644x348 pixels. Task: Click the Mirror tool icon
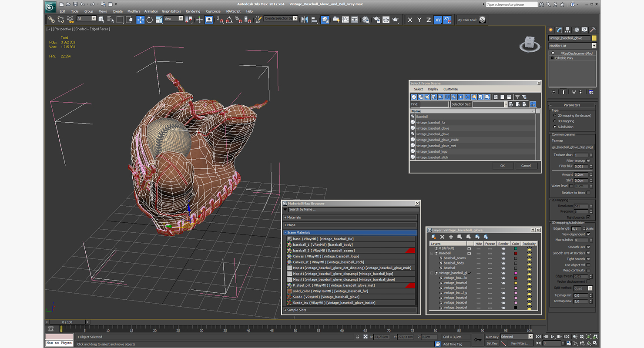(305, 20)
